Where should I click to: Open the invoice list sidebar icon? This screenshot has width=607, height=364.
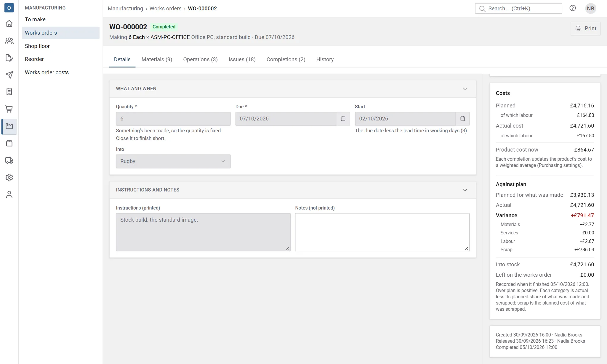(x=9, y=92)
